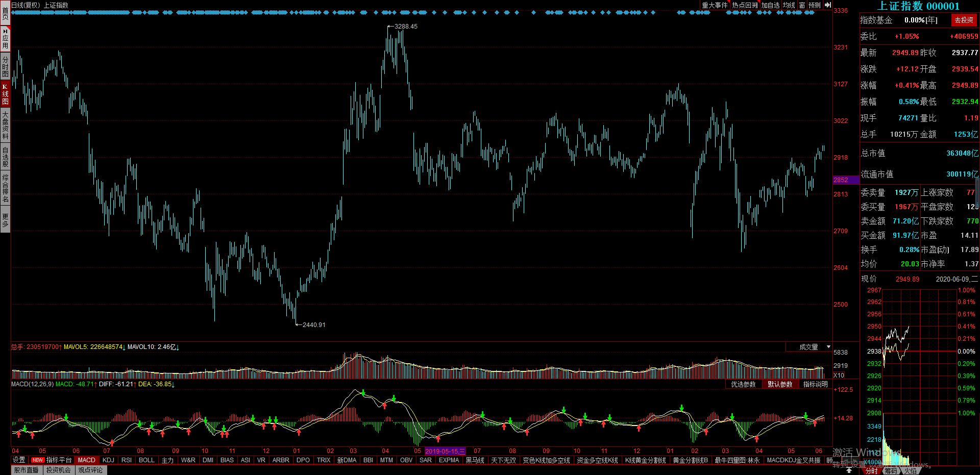Image resolution: width=980 pixels, height=475 pixels.
Task: Open 综合排名 in the sidebar
Action: point(5,188)
